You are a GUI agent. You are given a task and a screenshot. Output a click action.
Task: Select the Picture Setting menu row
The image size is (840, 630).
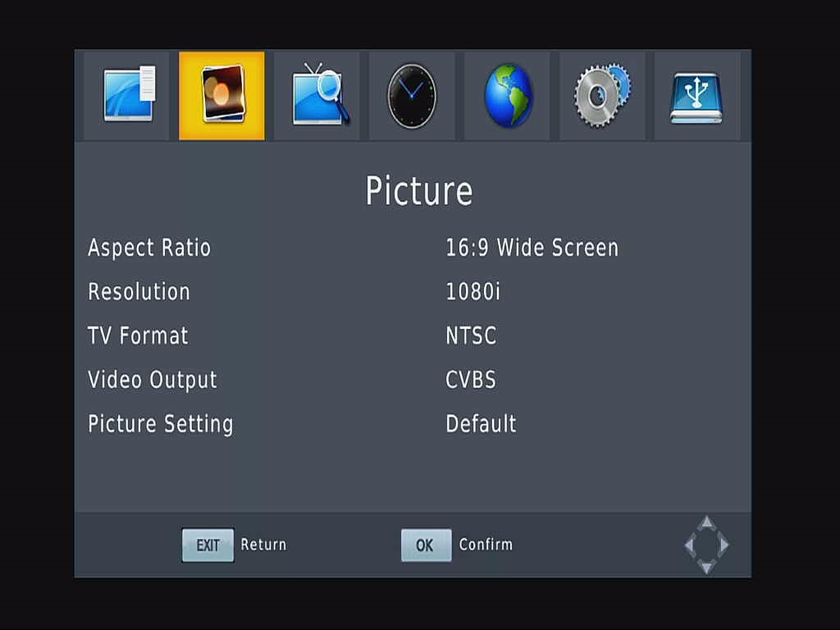coord(413,424)
